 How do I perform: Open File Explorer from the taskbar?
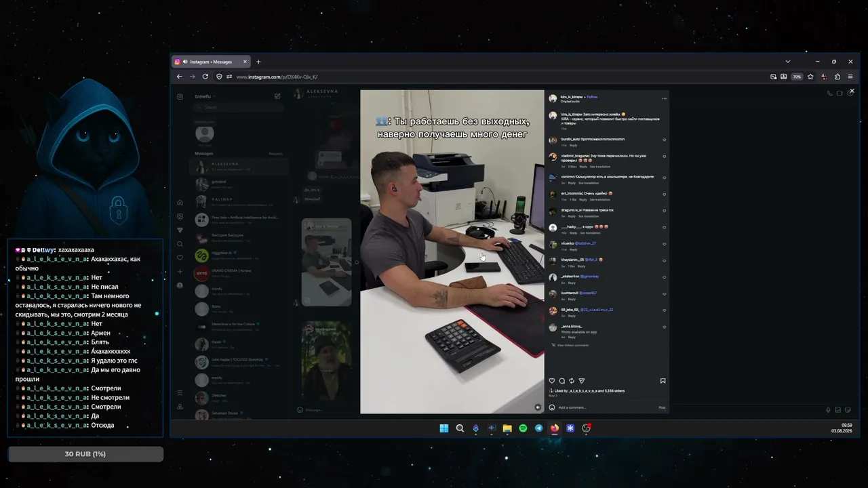(x=507, y=428)
